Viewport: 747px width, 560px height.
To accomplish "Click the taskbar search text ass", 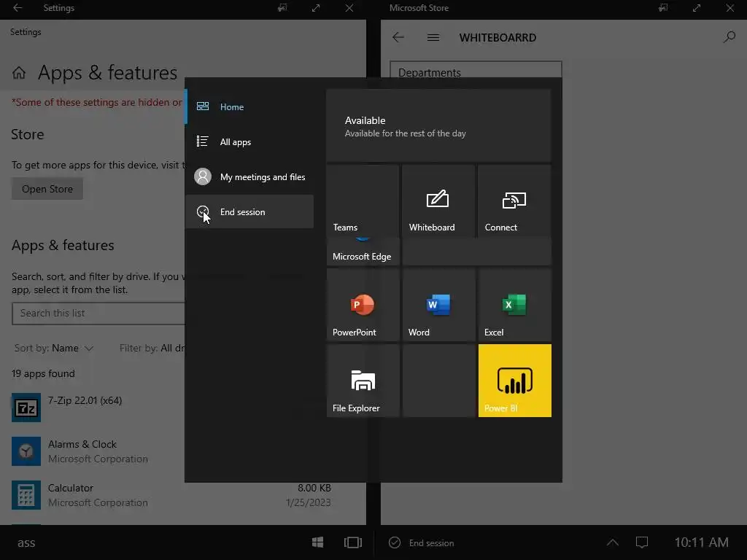I will [x=26, y=542].
